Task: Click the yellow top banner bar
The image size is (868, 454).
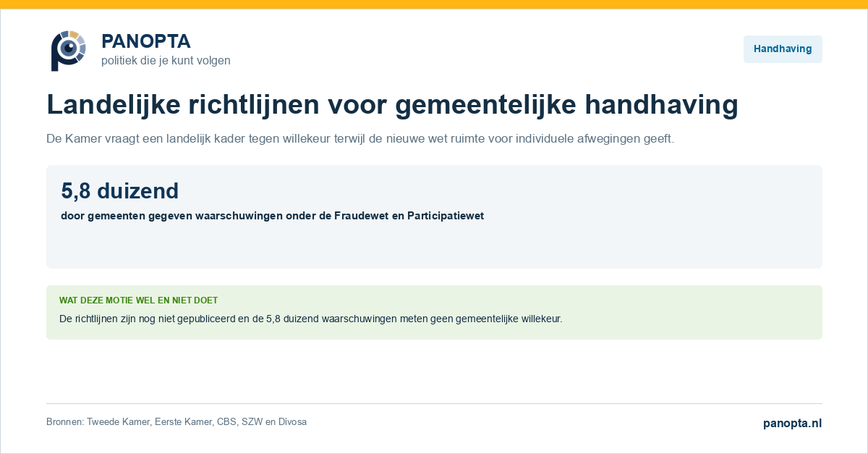Action: (x=434, y=4)
